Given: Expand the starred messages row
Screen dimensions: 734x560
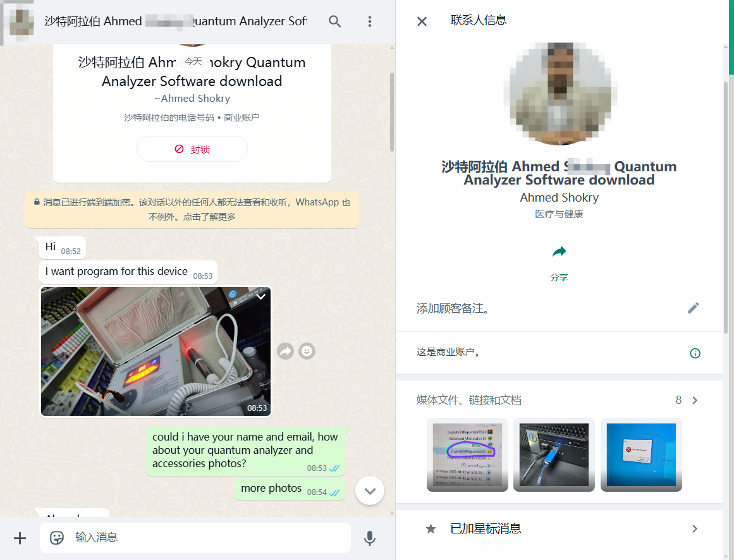Looking at the screenshot, I should [695, 529].
